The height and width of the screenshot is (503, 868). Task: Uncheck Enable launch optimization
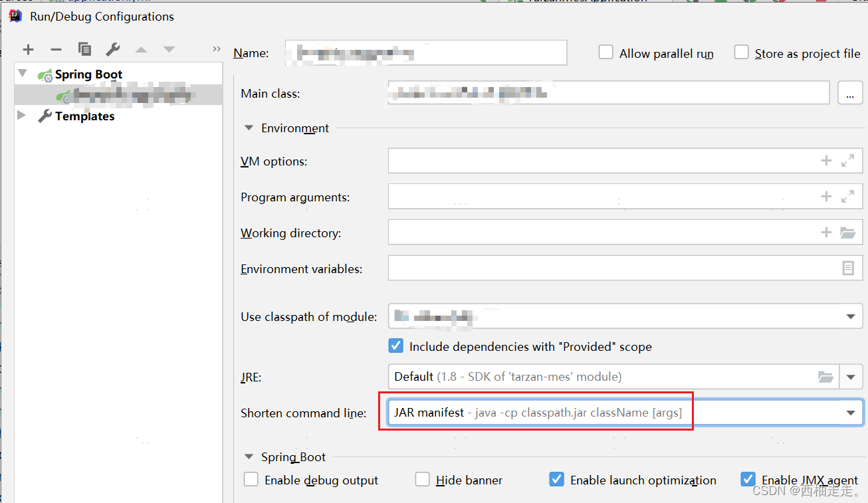click(556, 479)
